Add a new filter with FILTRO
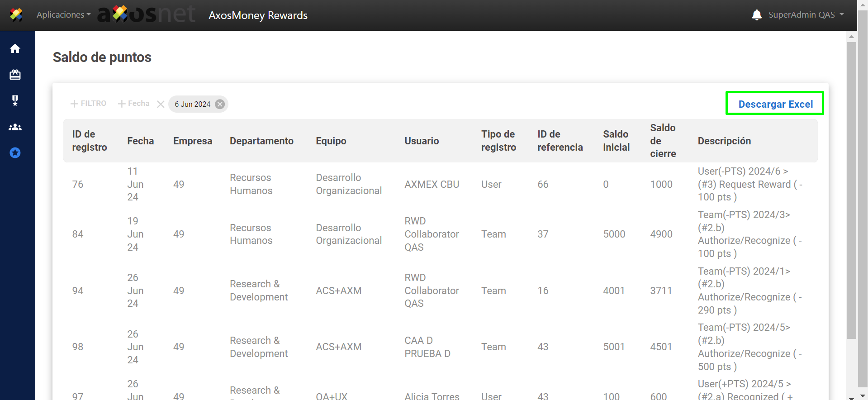The height and width of the screenshot is (400, 868). pos(89,104)
